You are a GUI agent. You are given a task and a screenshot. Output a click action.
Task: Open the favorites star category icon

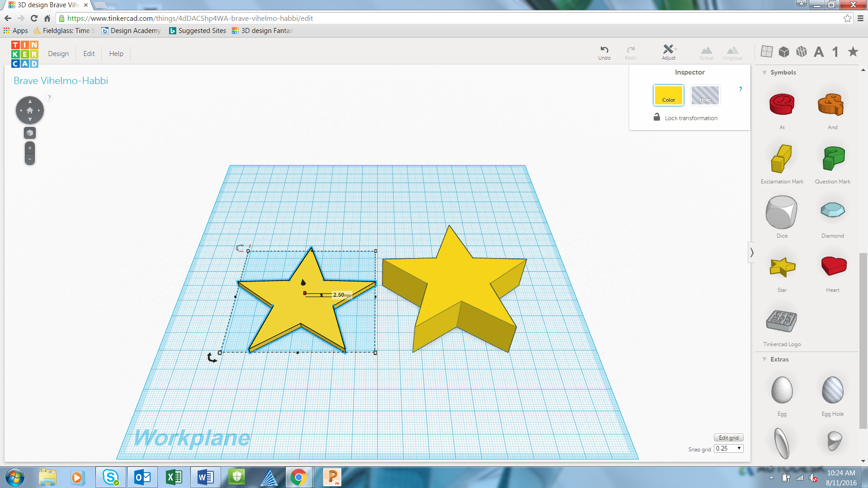coord(853,52)
